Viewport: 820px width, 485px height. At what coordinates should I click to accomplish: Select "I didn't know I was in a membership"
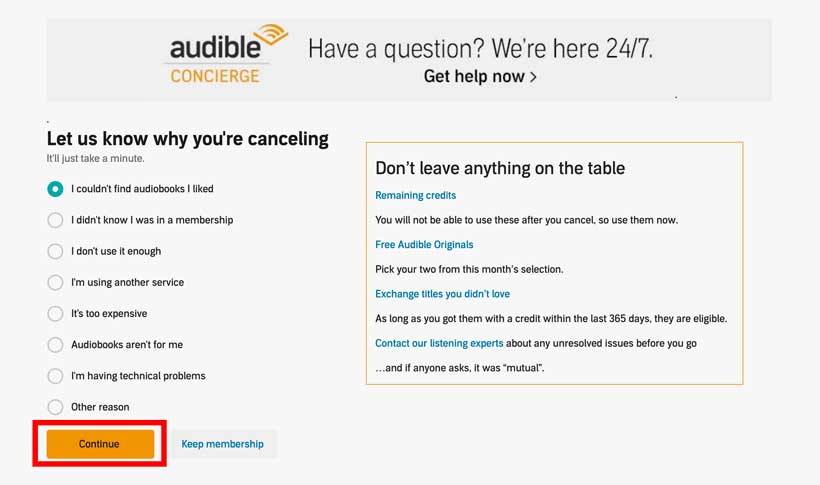tap(55, 220)
